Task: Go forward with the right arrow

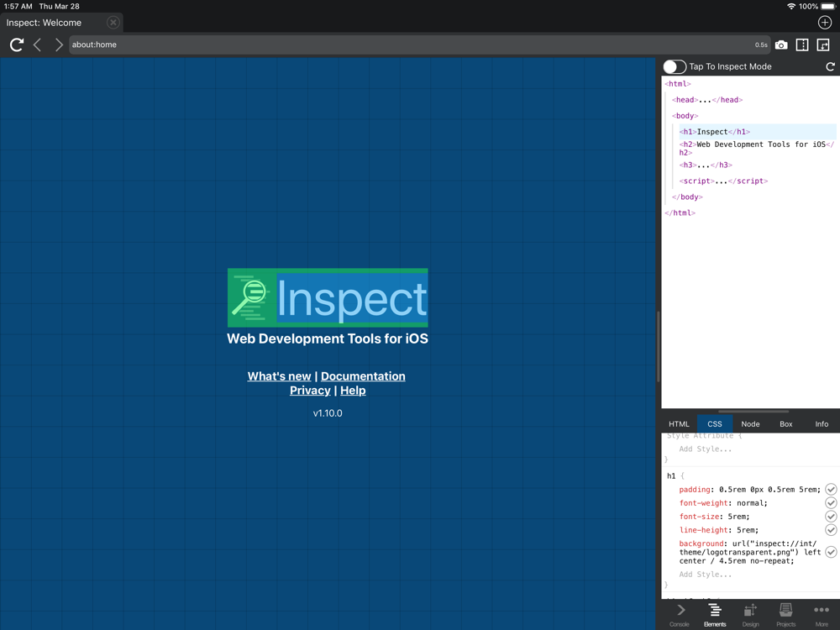Action: 59,45
